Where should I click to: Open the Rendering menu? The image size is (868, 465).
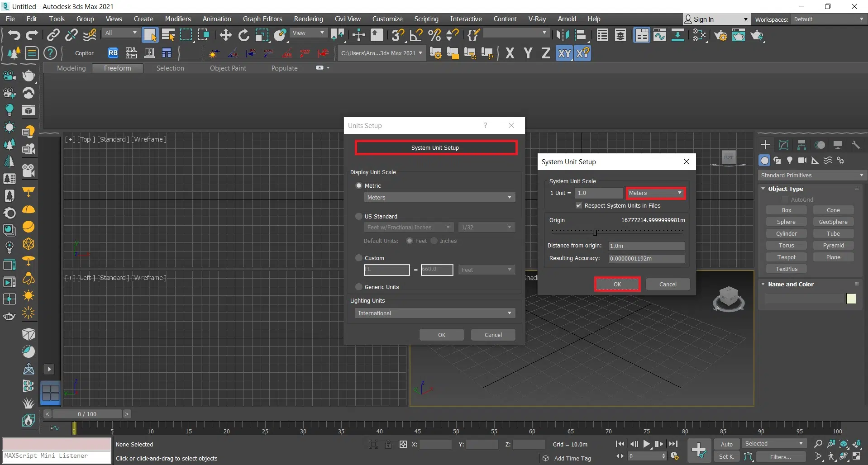(x=308, y=19)
